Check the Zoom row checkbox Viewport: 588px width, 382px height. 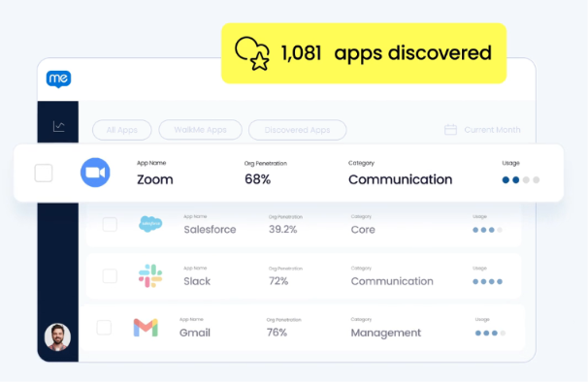coord(44,173)
